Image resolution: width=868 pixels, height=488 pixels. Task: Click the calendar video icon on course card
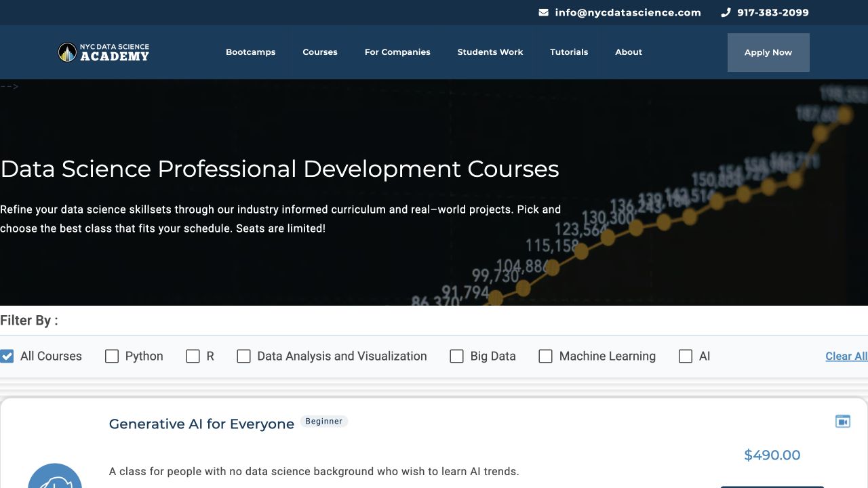point(843,422)
